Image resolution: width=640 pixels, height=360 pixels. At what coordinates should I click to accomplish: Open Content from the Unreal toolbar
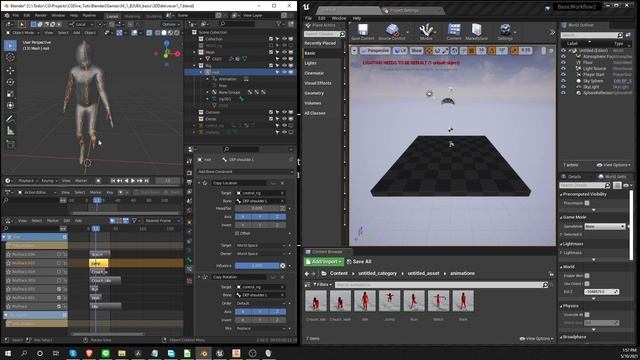point(453,32)
